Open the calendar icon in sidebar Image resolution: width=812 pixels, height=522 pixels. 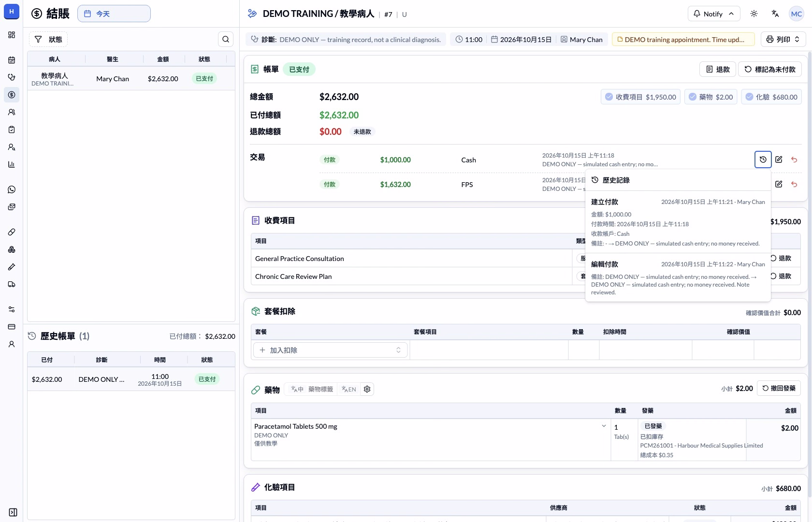click(x=12, y=60)
